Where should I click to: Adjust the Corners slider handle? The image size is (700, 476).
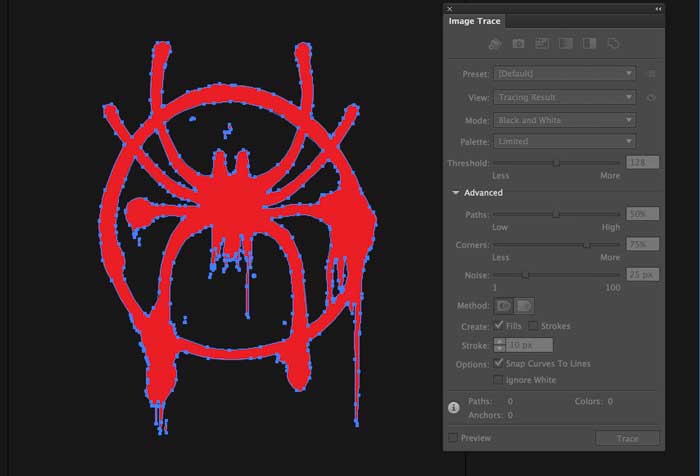click(x=587, y=245)
